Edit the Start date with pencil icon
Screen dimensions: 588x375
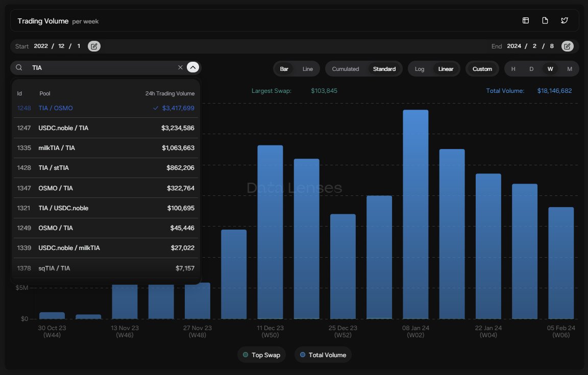pyautogui.click(x=94, y=46)
